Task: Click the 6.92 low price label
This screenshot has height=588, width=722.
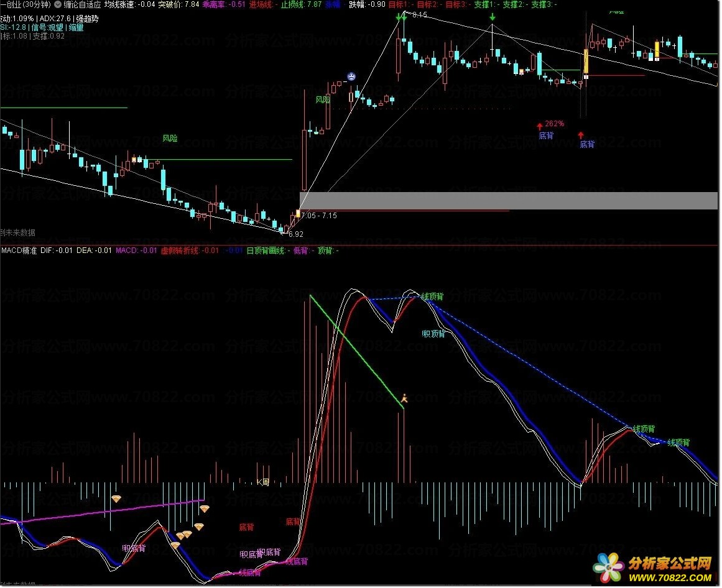Action: [295, 234]
